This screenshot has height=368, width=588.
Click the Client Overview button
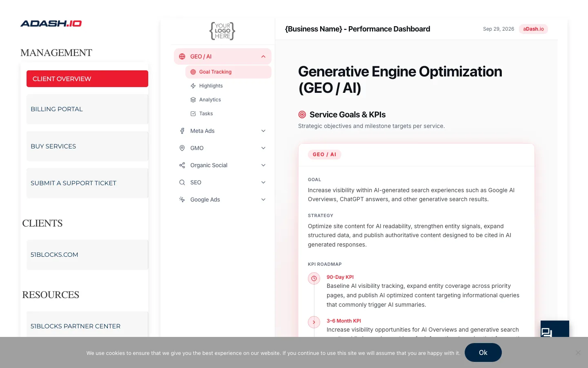87,79
